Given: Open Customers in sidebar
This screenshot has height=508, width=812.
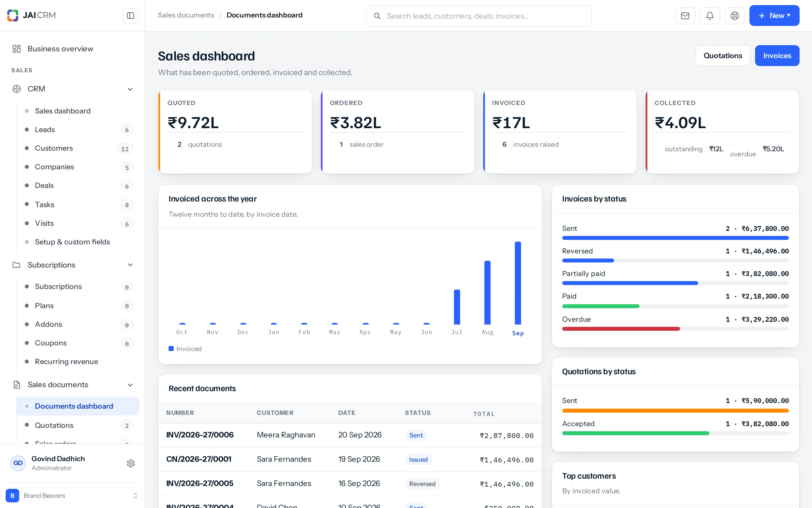Looking at the screenshot, I should click(78, 148).
